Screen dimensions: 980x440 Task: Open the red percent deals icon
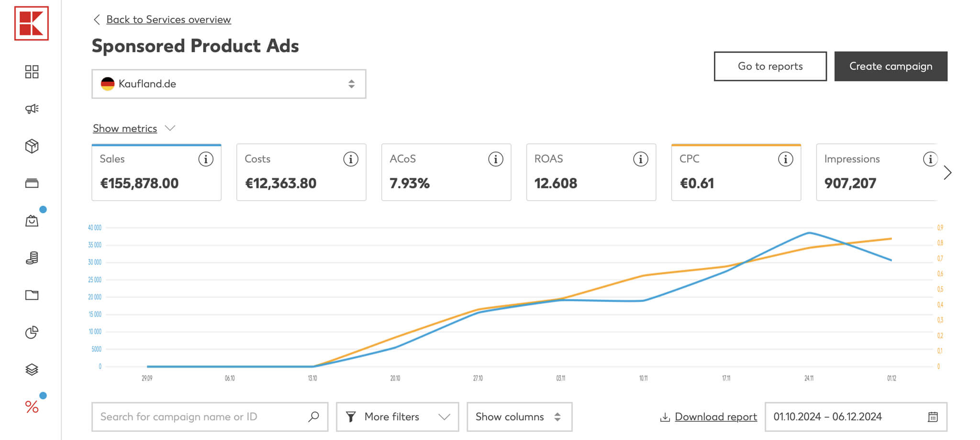[32, 407]
